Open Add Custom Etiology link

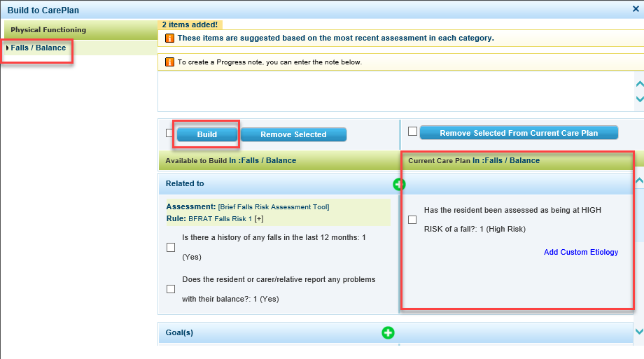point(580,252)
